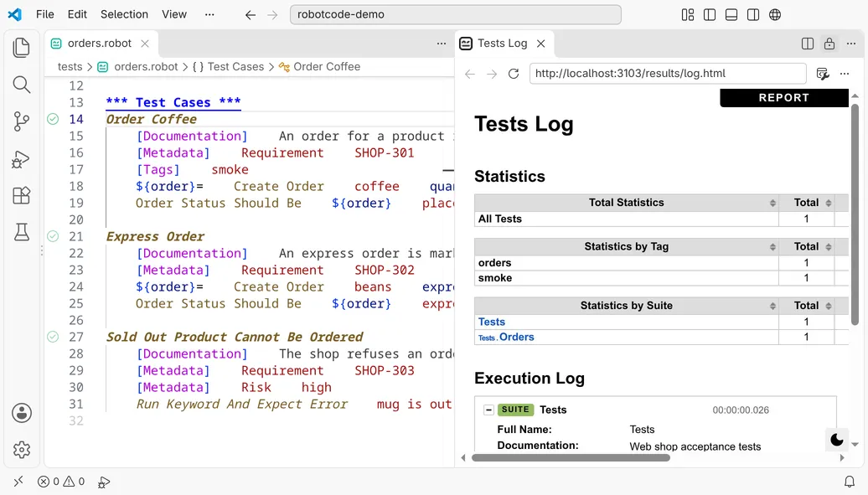Click passed test icon for Express Order
Image resolution: width=868 pixels, height=495 pixels.
click(53, 236)
